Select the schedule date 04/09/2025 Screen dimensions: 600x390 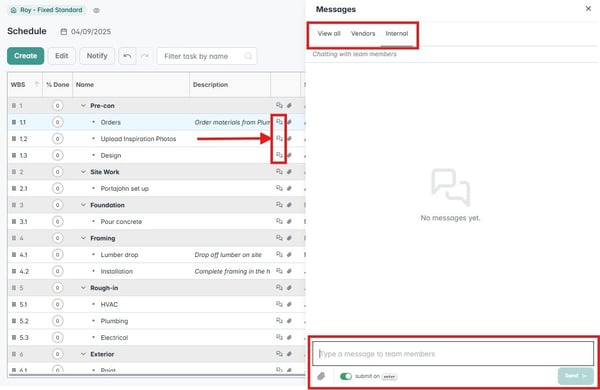click(x=91, y=32)
